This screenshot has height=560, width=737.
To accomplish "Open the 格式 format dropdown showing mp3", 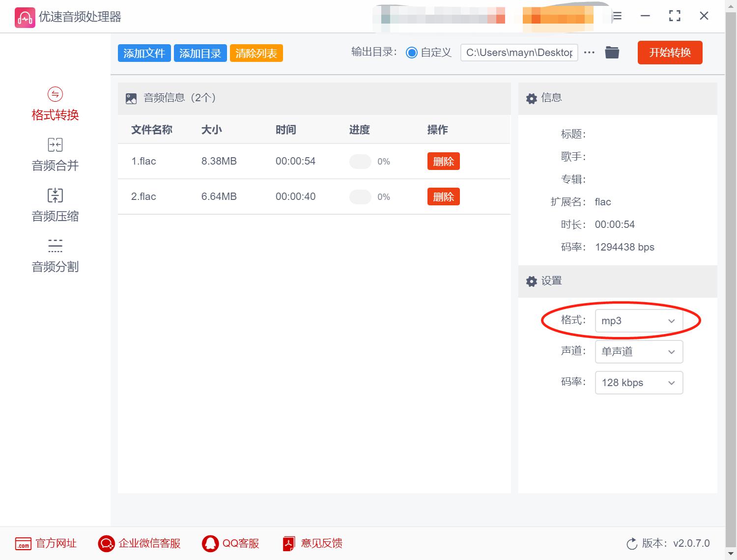I will click(x=638, y=321).
